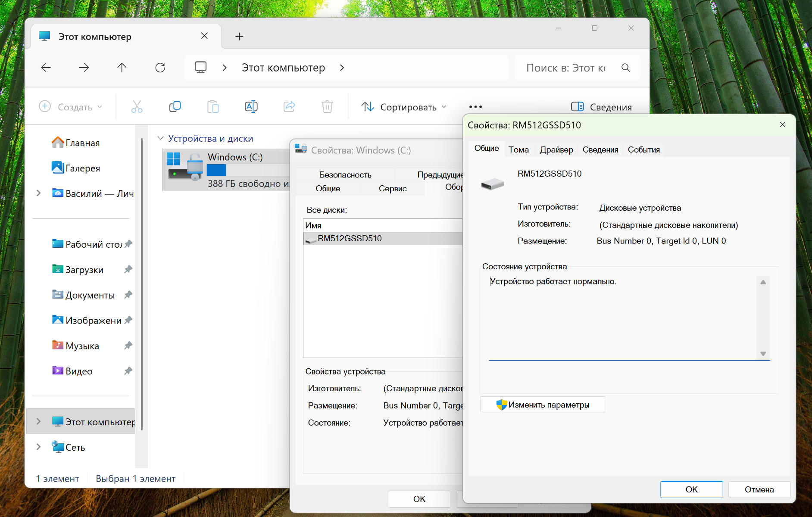
Task: Click the Изменить параметры button
Action: [543, 405]
